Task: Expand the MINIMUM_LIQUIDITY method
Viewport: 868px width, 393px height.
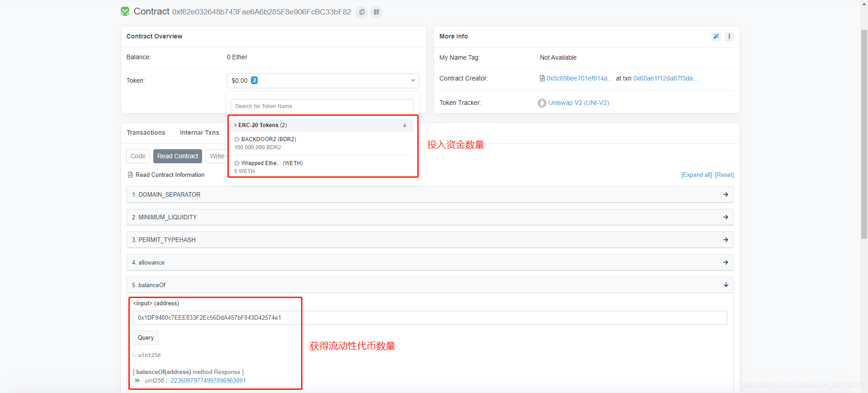Action: coord(430,217)
